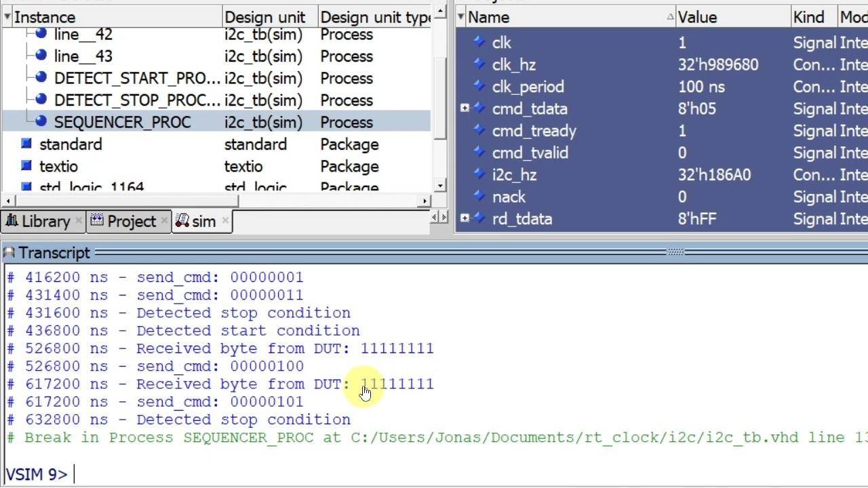Click transcript line '526800 ns - send_cmd: 00000100'
868x488 pixels.
(x=155, y=366)
